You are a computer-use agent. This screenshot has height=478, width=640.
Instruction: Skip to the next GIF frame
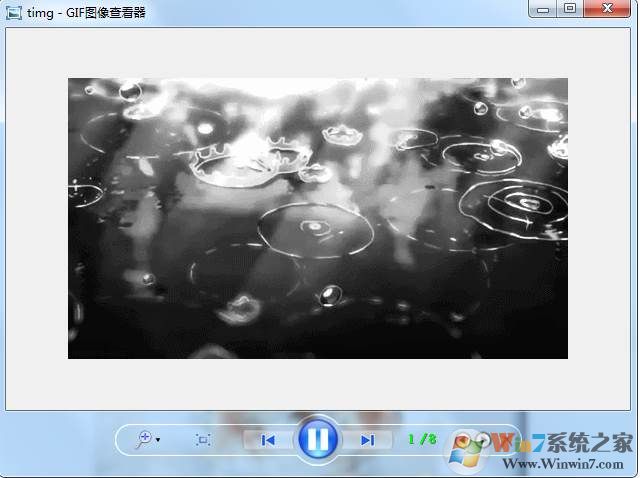click(367, 439)
